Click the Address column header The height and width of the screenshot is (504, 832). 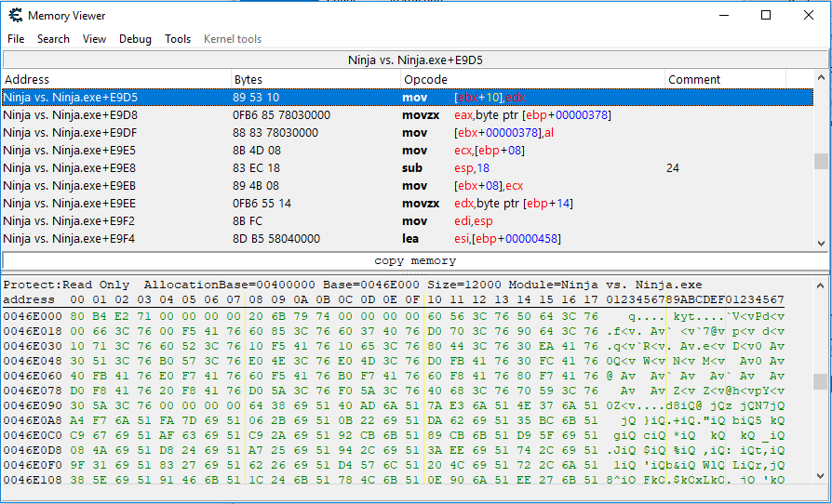coord(116,79)
